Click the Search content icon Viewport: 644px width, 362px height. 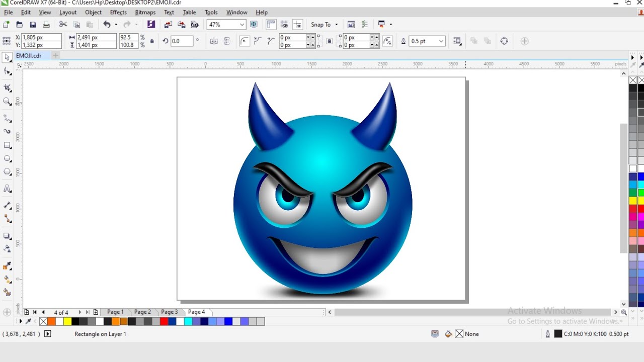point(151,24)
